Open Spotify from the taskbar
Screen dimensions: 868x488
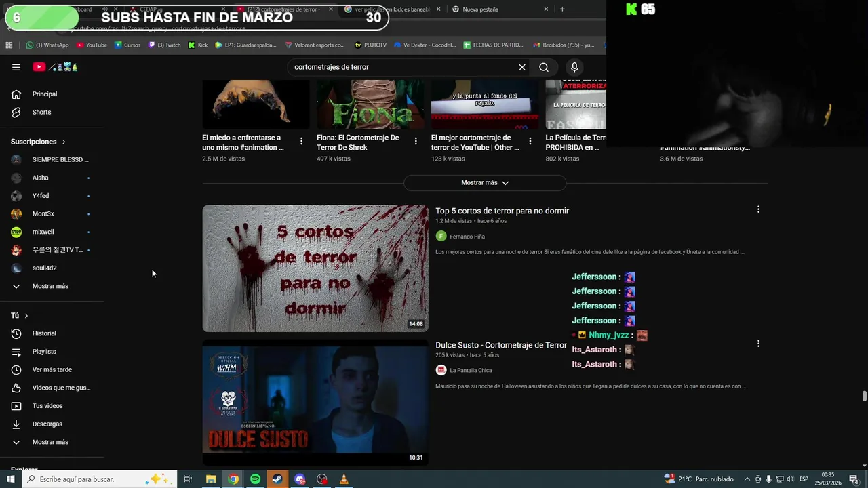click(255, 479)
